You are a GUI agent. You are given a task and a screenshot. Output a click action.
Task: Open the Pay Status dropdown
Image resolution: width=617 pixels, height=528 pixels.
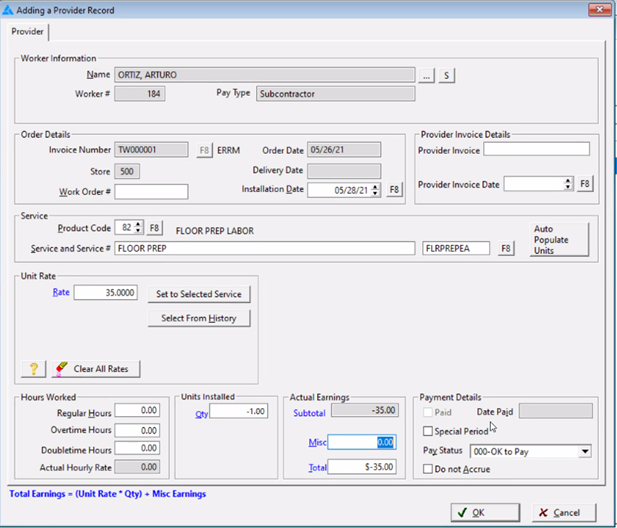click(x=584, y=451)
